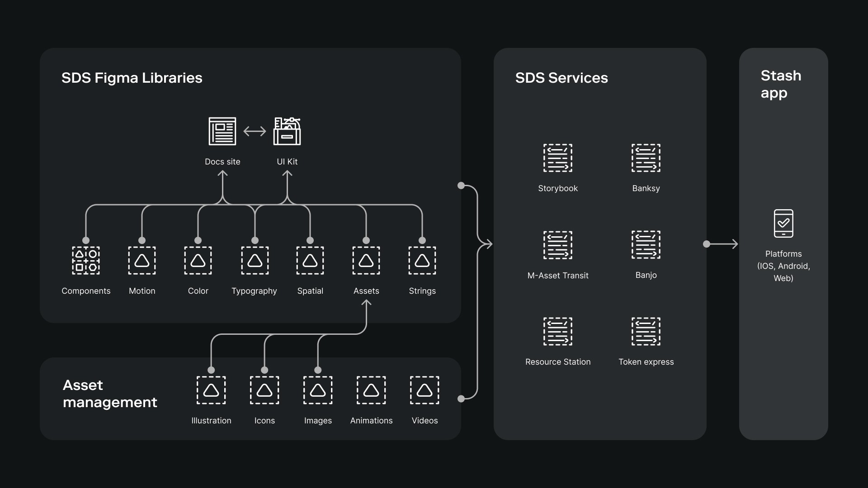Click the Platforms phone icon
This screenshot has height=488, width=868.
click(783, 223)
